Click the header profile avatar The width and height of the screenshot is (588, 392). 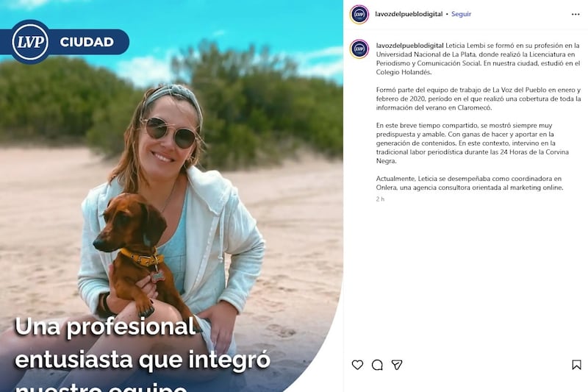pyautogui.click(x=359, y=14)
